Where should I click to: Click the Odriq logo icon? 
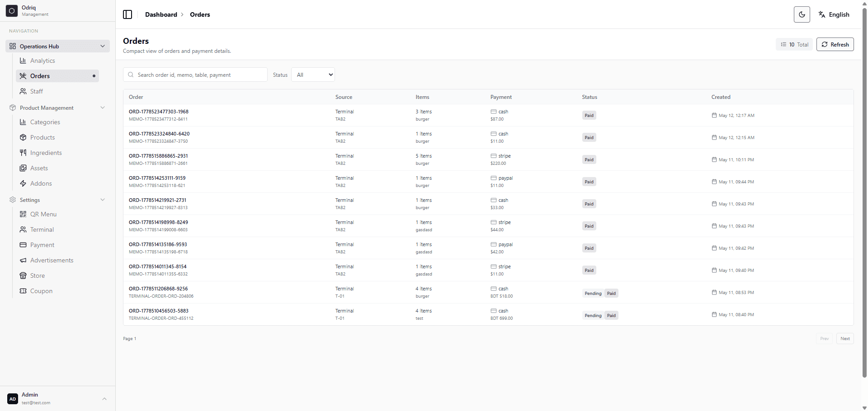[12, 10]
